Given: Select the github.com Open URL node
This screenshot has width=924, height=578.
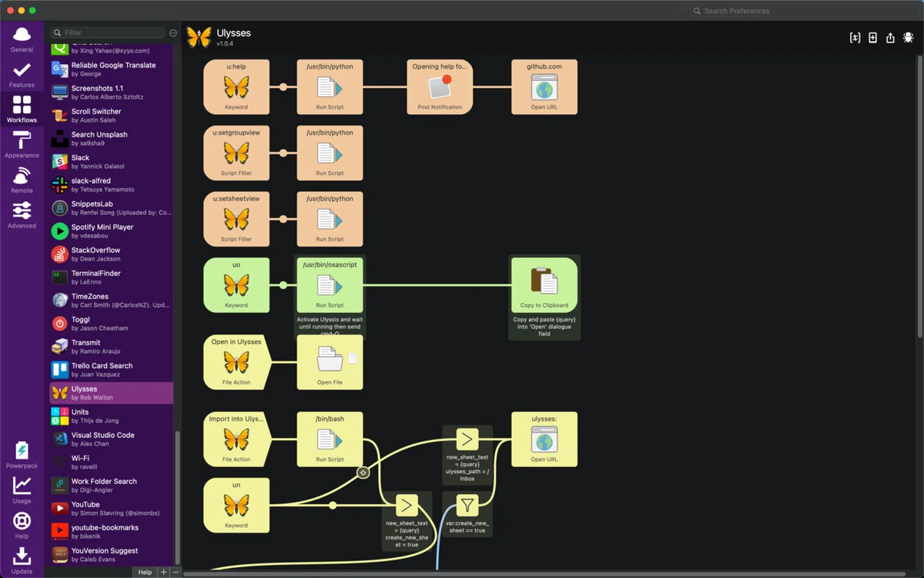Looking at the screenshot, I should tap(544, 87).
